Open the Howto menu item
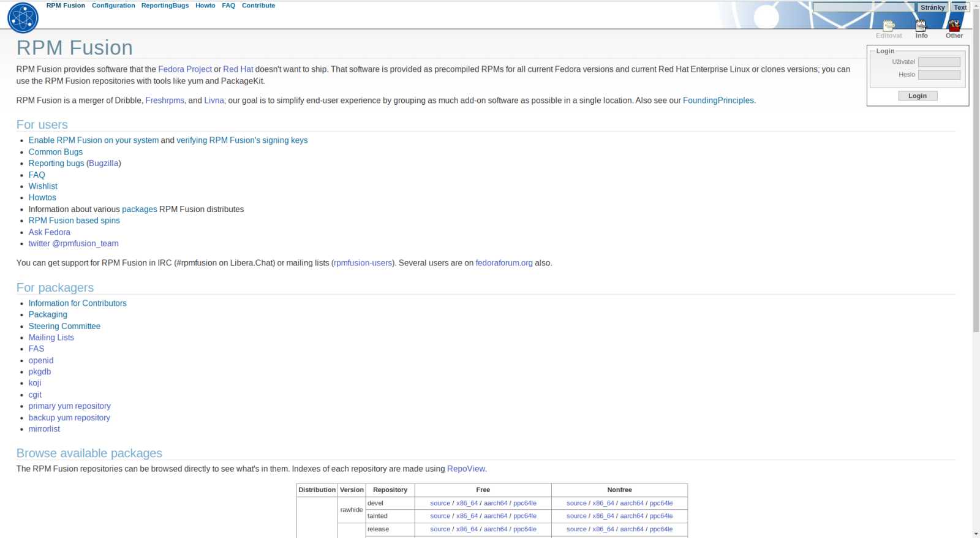The image size is (980, 538). pos(205,6)
